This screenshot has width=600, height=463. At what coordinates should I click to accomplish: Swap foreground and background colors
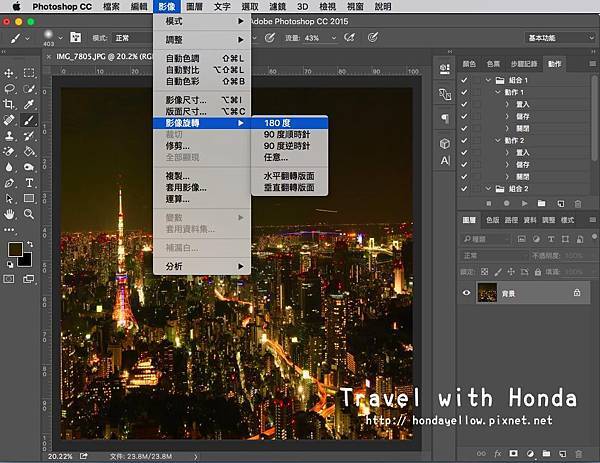coord(30,244)
